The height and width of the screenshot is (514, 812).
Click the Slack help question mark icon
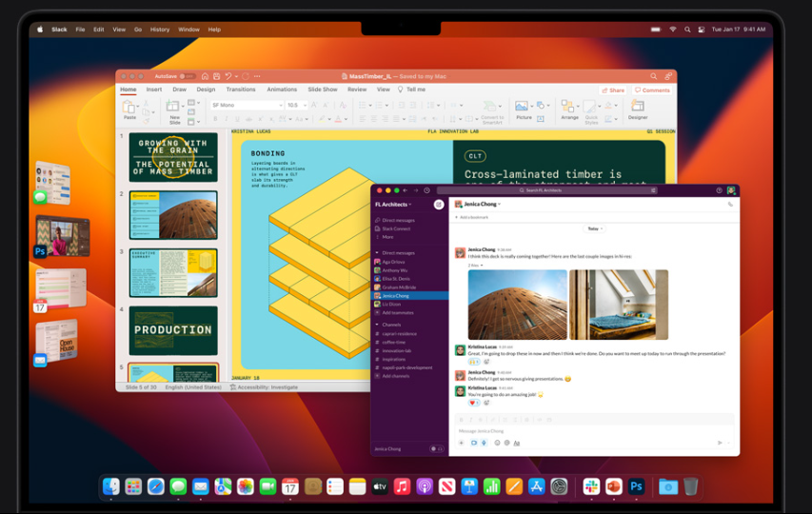pyautogui.click(x=719, y=190)
